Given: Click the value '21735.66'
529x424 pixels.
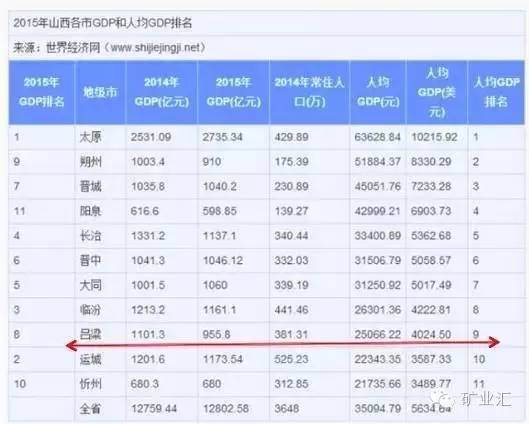Looking at the screenshot, I should 378,384.
